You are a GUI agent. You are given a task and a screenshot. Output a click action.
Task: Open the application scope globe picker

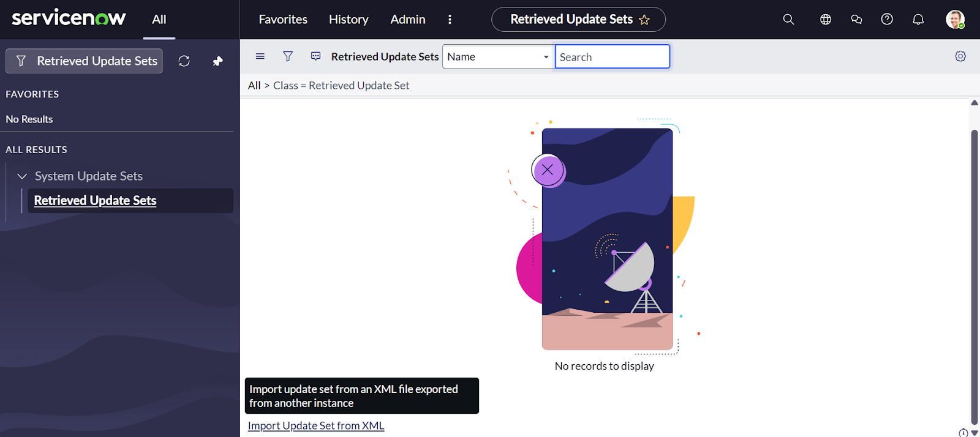[826, 20]
